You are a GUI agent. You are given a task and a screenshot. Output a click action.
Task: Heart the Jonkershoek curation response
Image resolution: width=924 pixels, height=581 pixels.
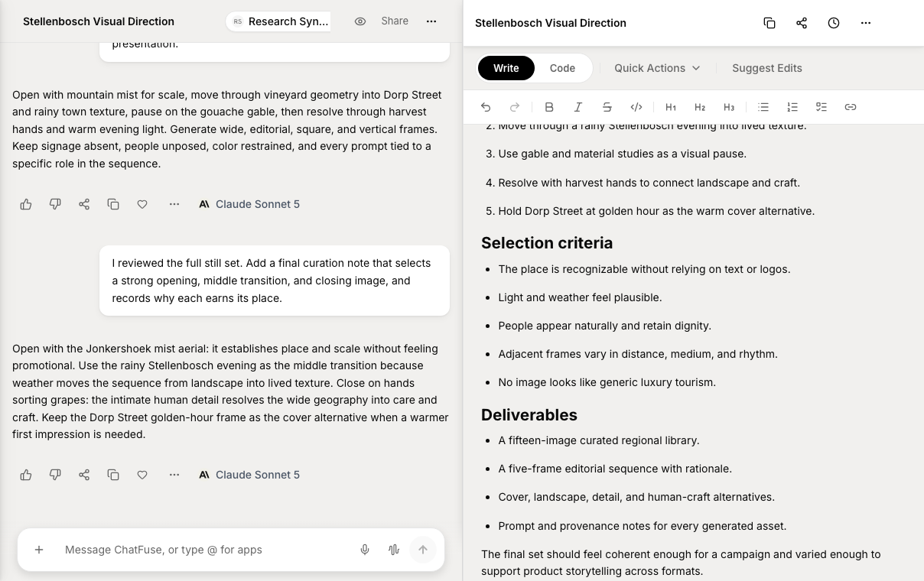pos(142,475)
